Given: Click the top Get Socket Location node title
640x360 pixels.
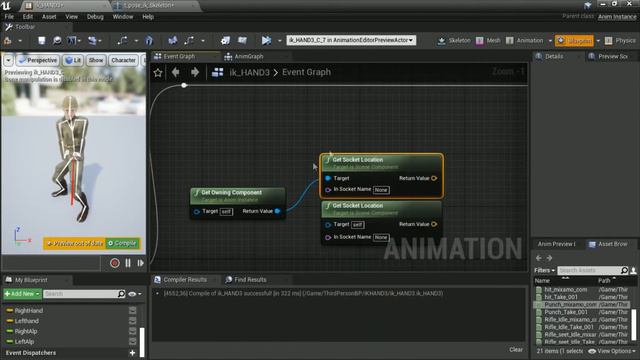Looking at the screenshot, I should [x=358, y=160].
